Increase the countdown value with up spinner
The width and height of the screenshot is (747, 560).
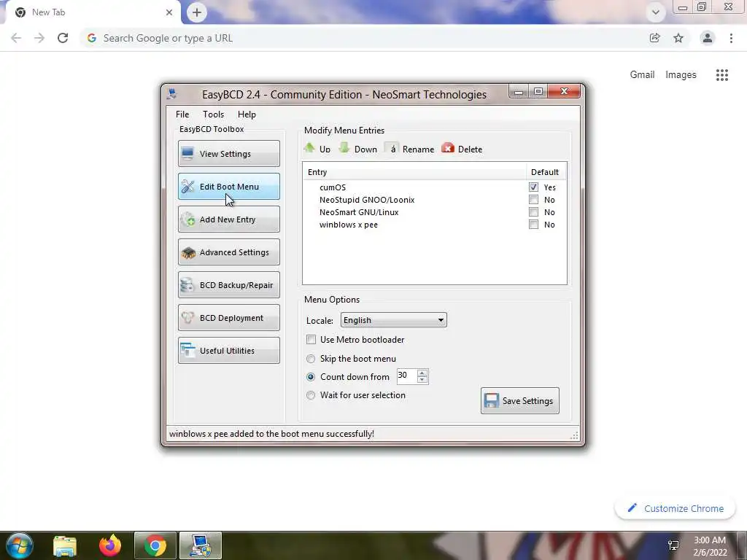(x=422, y=373)
